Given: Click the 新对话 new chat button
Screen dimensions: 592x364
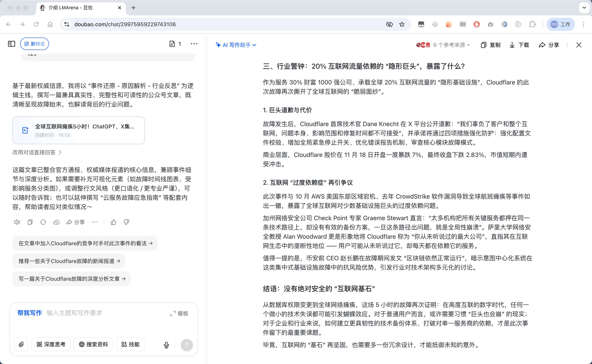Looking at the screenshot, I should (x=35, y=44).
